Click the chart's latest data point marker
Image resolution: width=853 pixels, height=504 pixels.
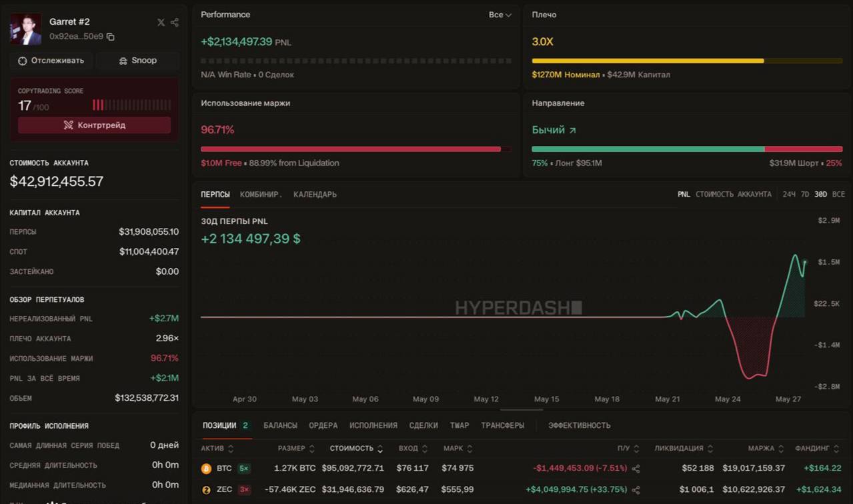805,262
